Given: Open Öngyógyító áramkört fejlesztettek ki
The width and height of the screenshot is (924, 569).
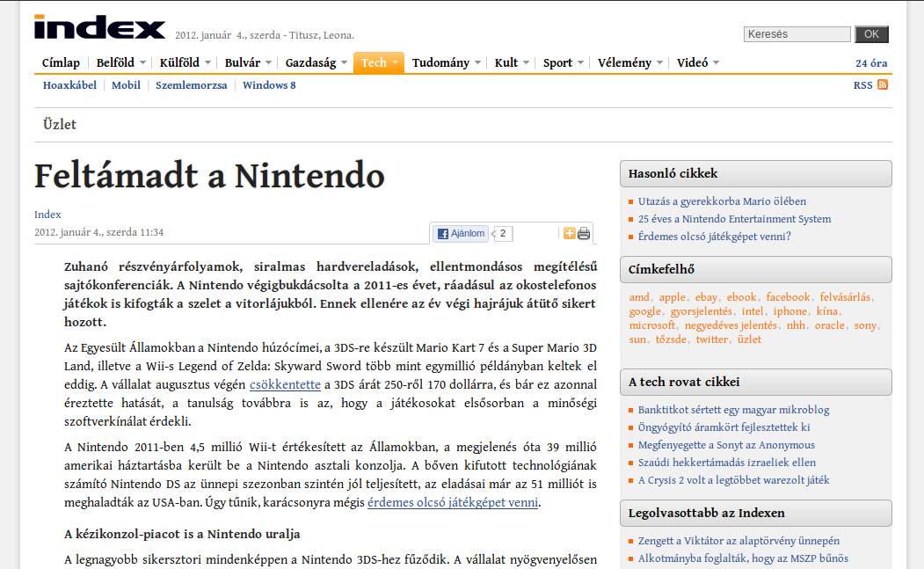Looking at the screenshot, I should (x=724, y=427).
